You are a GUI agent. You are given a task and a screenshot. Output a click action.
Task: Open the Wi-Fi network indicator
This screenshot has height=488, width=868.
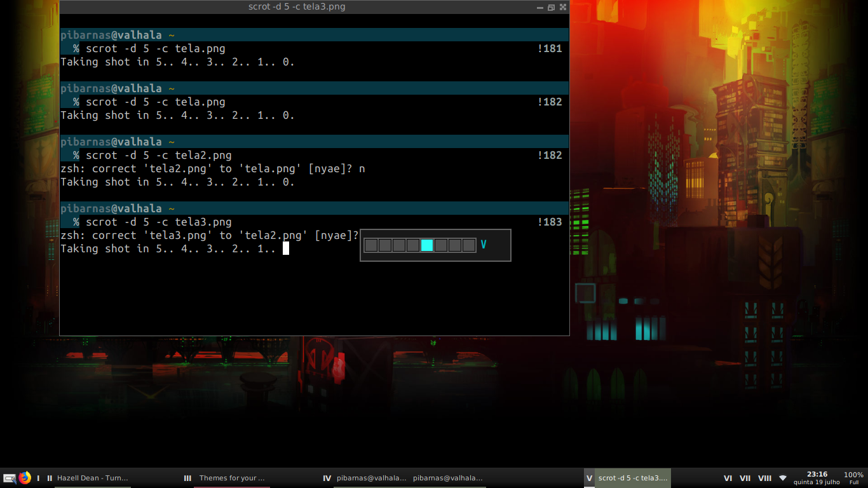pos(783,478)
